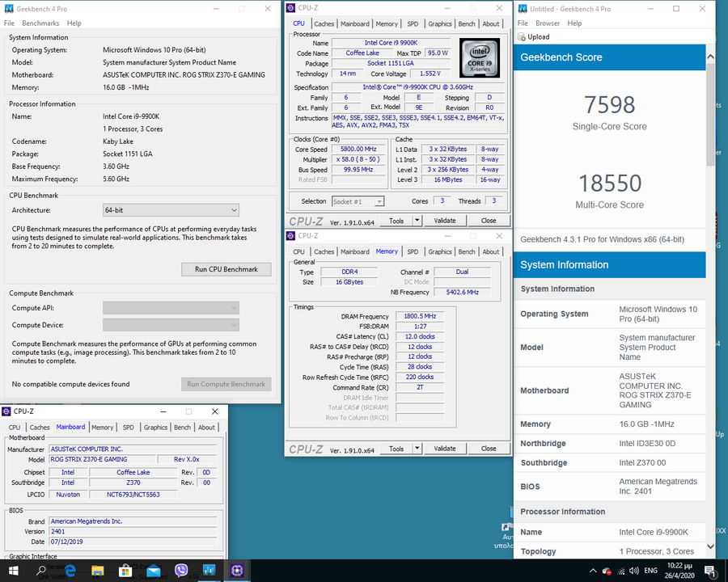Switch to SPD tab in CPU-Z Mainboard window

click(x=128, y=428)
